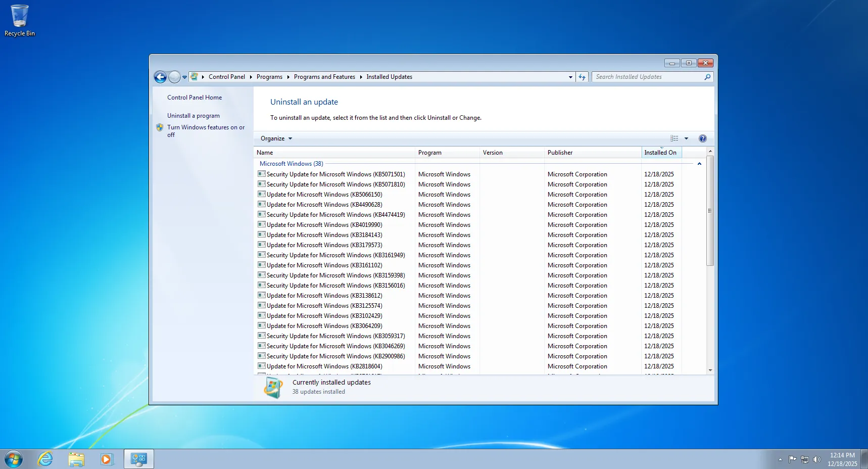Screen dimensions: 868x469
Task: Click the vertical scrollbar thumb
Action: [710, 211]
